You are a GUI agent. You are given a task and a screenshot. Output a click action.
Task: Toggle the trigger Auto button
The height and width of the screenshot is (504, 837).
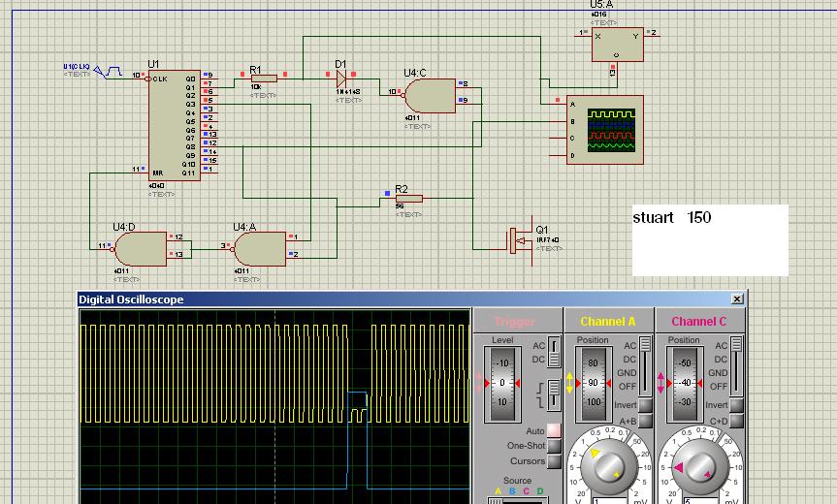554,430
